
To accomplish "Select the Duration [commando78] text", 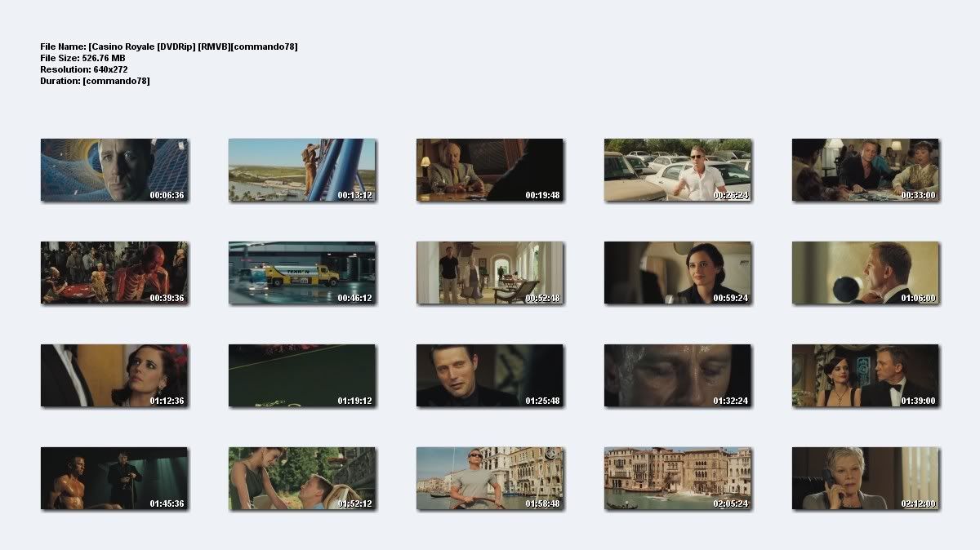I will click(95, 81).
